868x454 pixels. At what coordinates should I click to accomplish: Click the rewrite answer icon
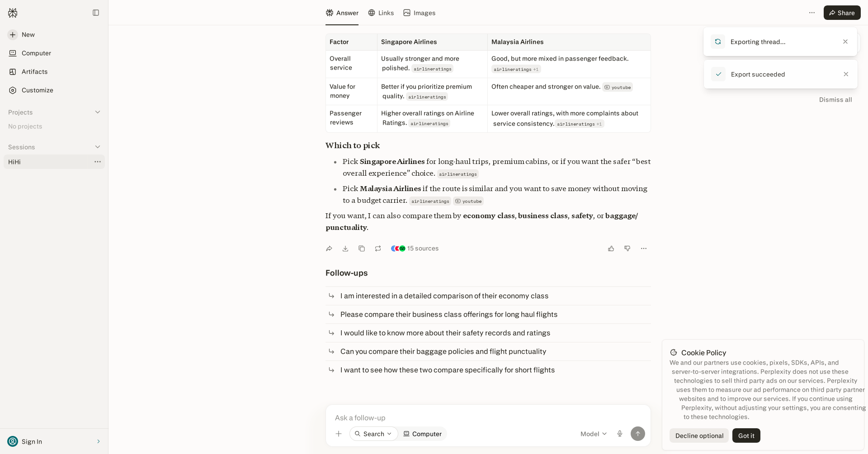[378, 248]
